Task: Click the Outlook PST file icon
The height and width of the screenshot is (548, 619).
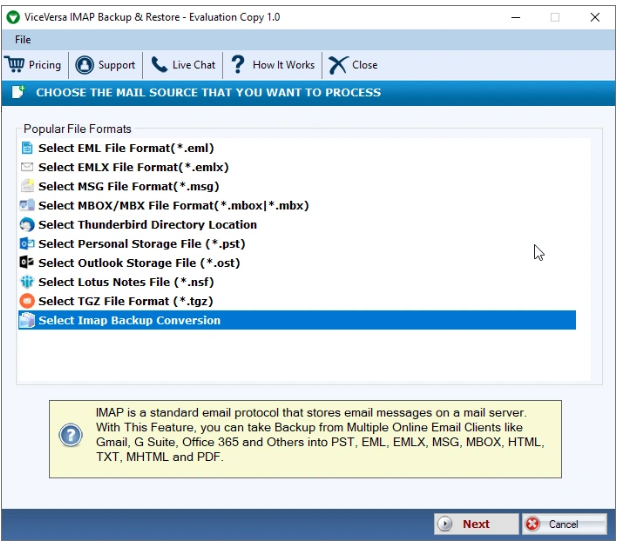Action: 27,244
